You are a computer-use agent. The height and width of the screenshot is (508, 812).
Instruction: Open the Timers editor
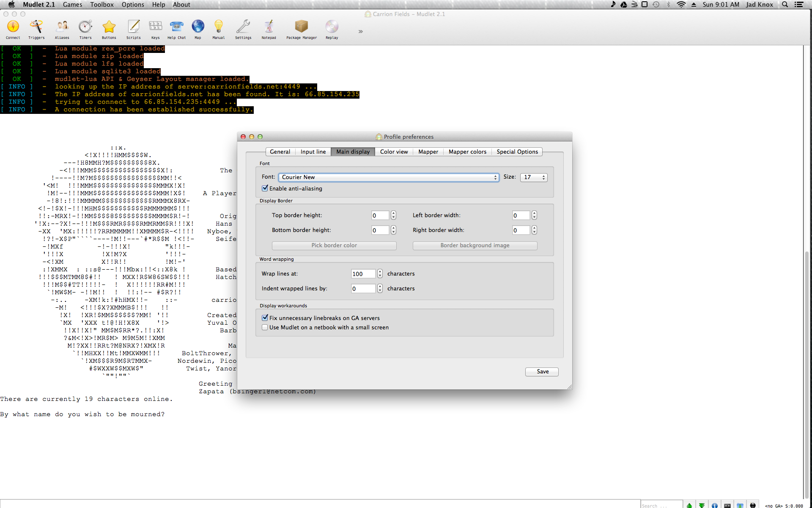tap(85, 30)
